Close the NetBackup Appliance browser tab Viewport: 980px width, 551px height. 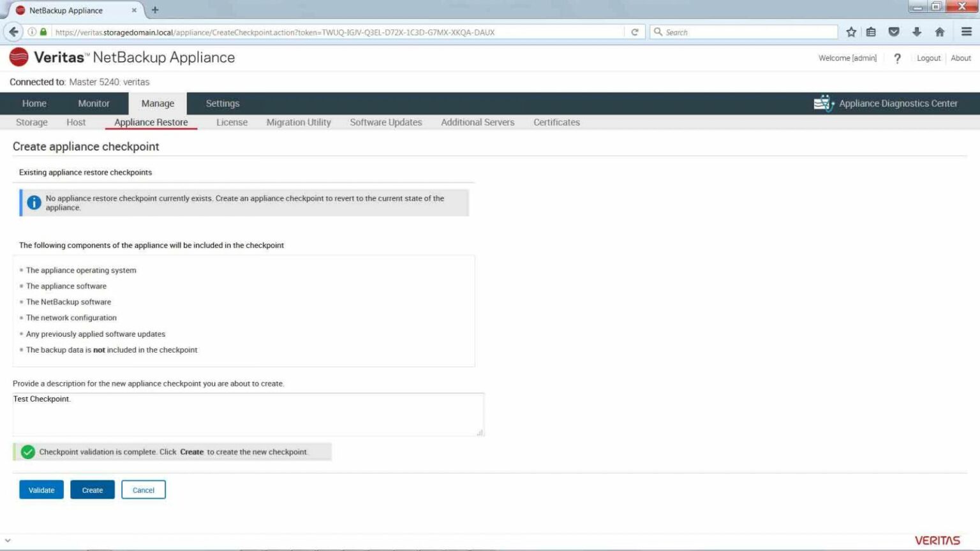(134, 10)
